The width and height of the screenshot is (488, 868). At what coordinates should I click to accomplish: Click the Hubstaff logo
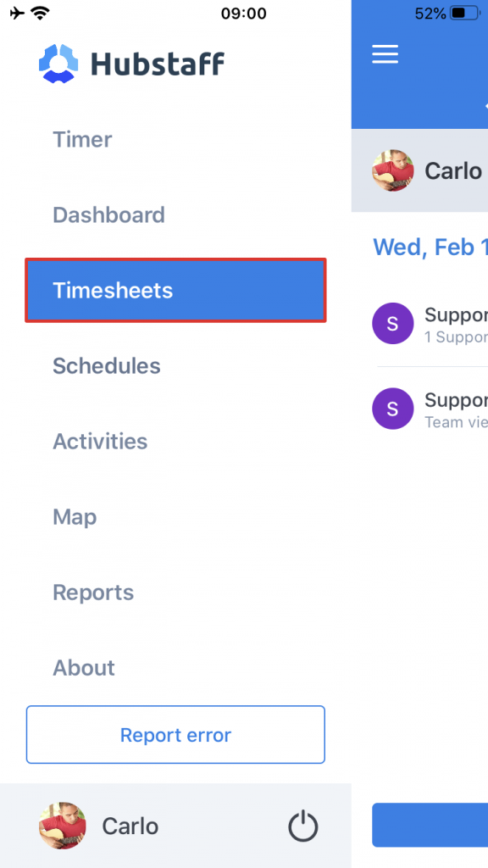131,64
